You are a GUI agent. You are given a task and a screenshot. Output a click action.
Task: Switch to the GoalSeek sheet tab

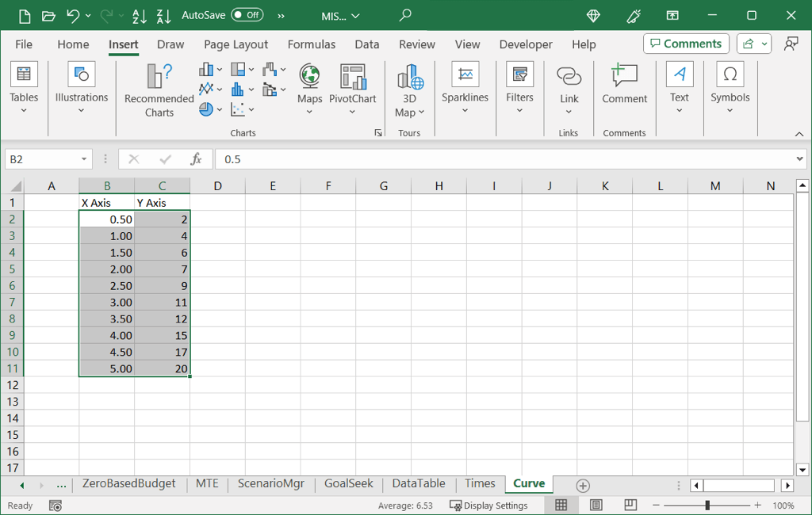click(348, 484)
